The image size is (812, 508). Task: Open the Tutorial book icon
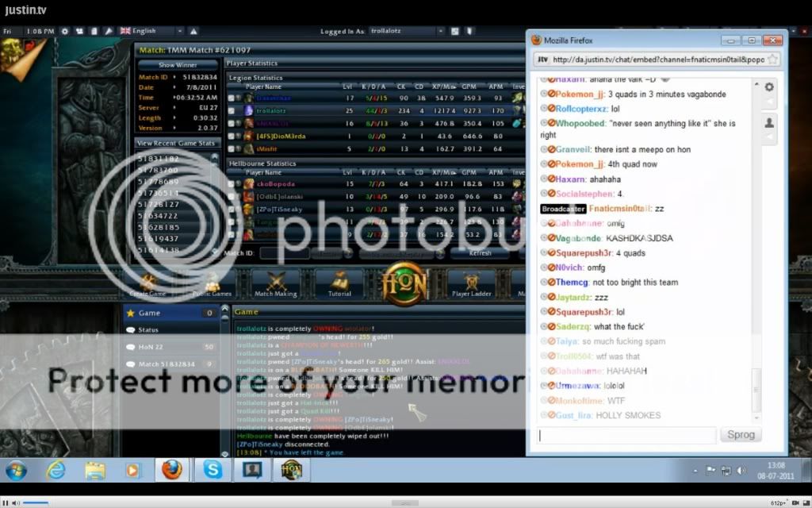tap(339, 283)
